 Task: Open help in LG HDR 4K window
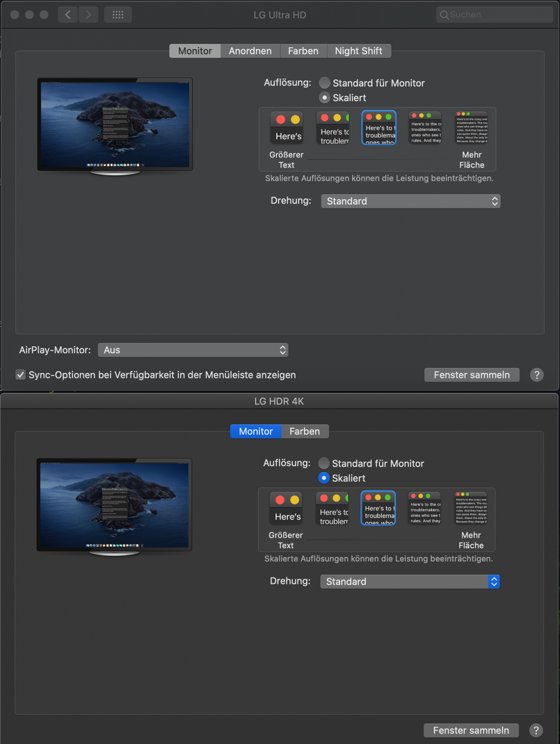pos(536,731)
